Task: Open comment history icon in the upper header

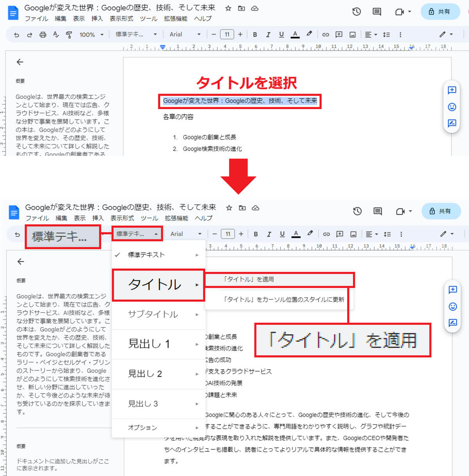Action: pos(377,12)
